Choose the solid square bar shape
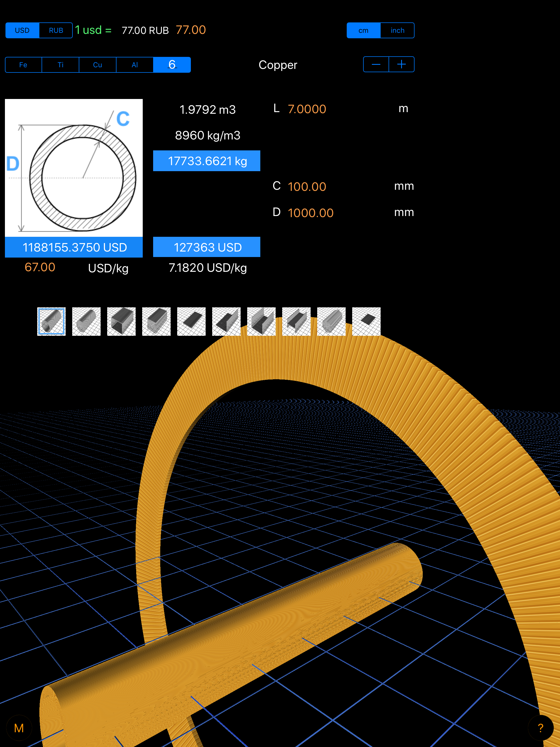This screenshot has height=747, width=560. (x=156, y=321)
